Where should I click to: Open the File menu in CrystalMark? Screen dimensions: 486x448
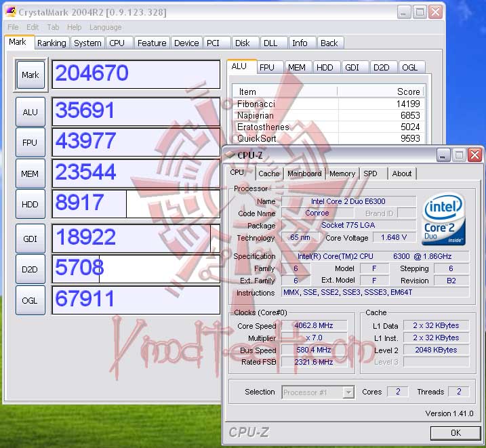(x=13, y=27)
